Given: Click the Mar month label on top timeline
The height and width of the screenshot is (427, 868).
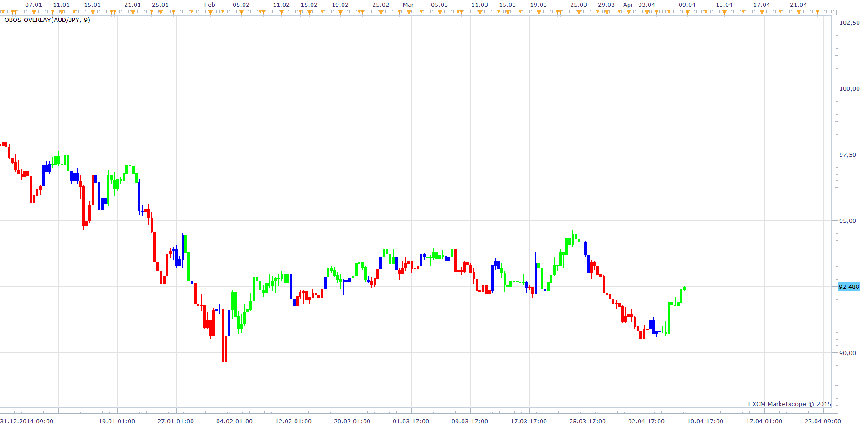Looking at the screenshot, I should [408, 5].
